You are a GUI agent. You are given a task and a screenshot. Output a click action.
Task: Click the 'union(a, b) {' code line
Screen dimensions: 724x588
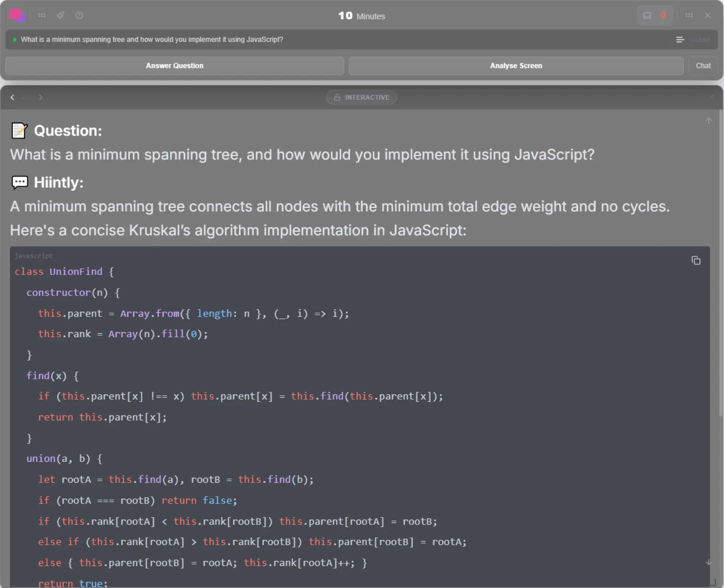pos(64,458)
